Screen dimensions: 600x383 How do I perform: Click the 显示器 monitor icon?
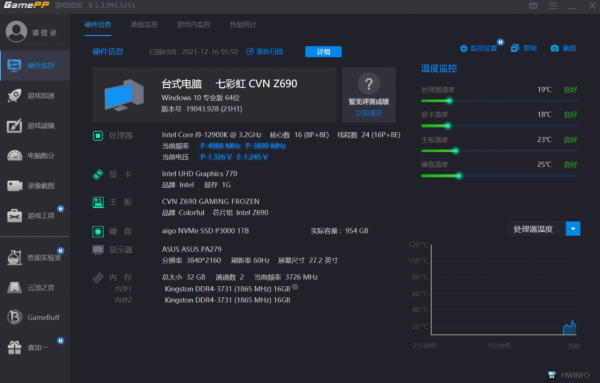(x=98, y=250)
